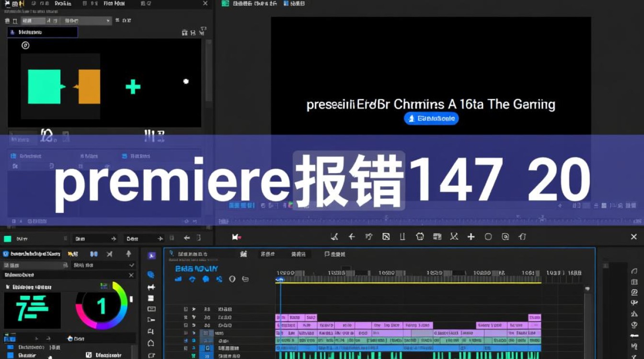644x359 pixels.
Task: Click the rainbow color wheel ring
Action: point(102,306)
